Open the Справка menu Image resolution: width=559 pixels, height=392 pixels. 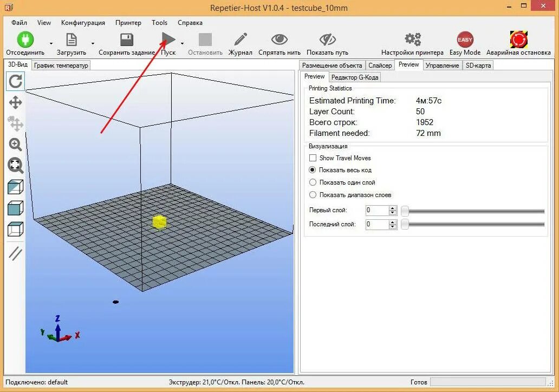190,22
